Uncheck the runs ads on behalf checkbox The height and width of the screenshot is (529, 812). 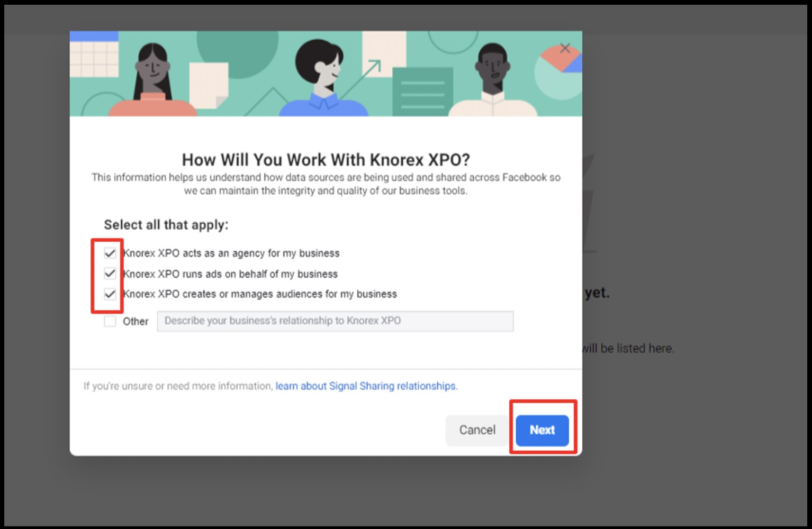[110, 273]
